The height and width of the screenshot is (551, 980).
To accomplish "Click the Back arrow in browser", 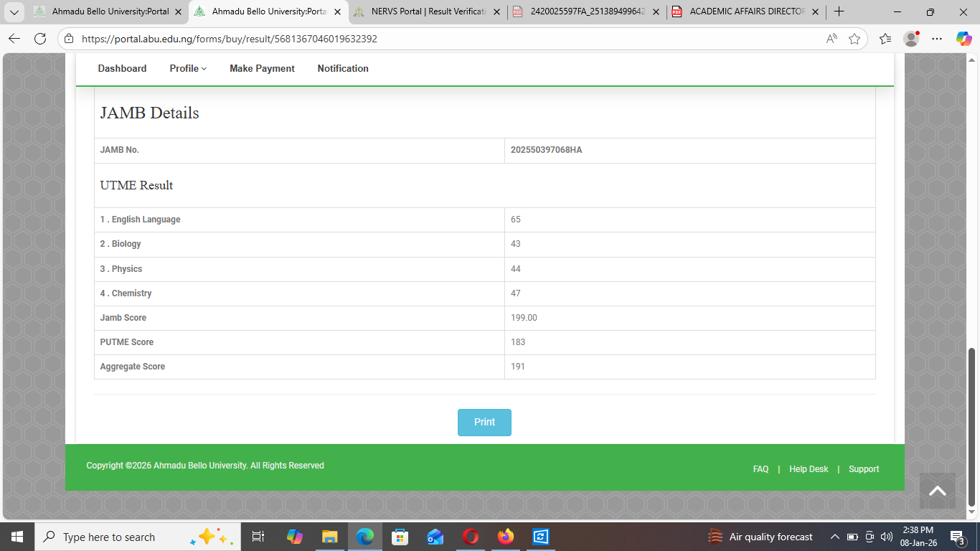I will click(x=14, y=39).
